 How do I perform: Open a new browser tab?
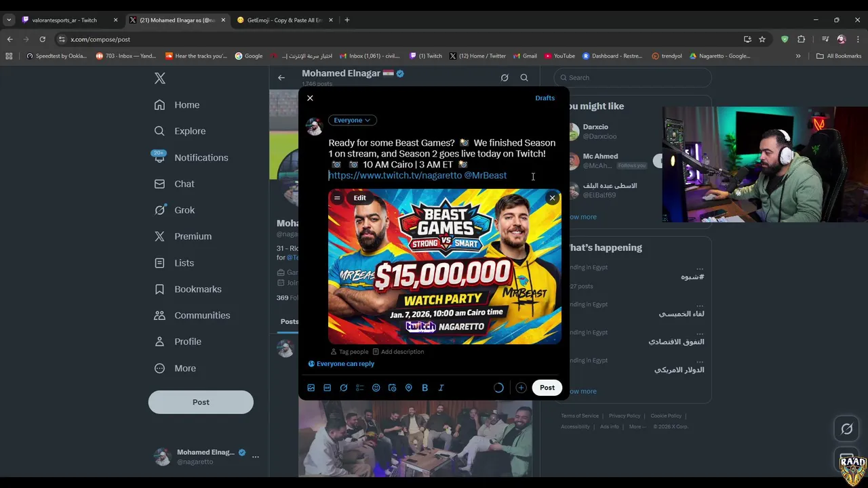point(347,20)
